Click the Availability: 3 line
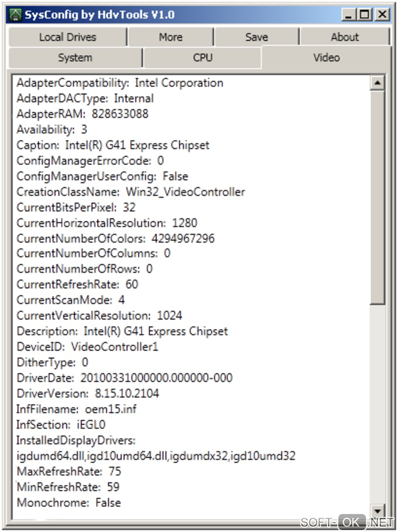This screenshot has height=532, width=398. [x=52, y=130]
